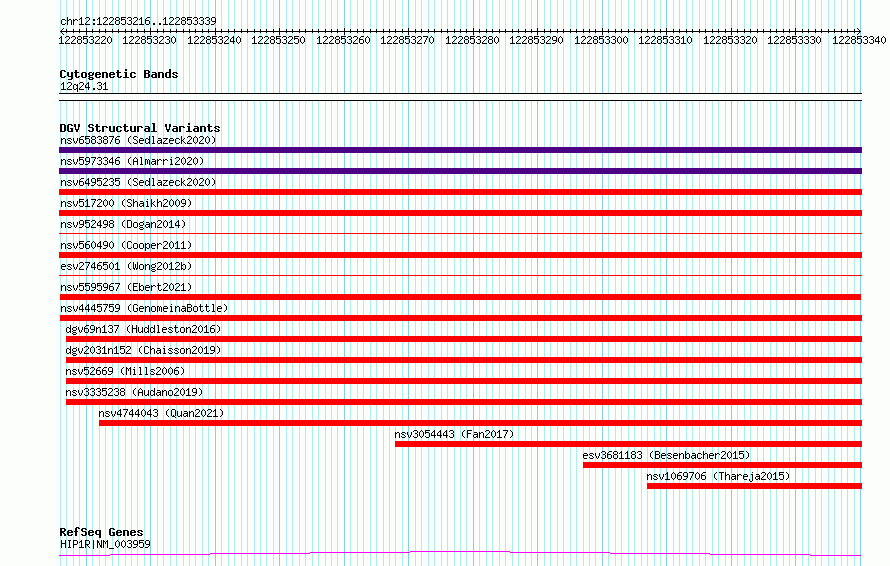The image size is (890, 566).
Task: Click the red bar under dgv69n137
Action: 464,339
